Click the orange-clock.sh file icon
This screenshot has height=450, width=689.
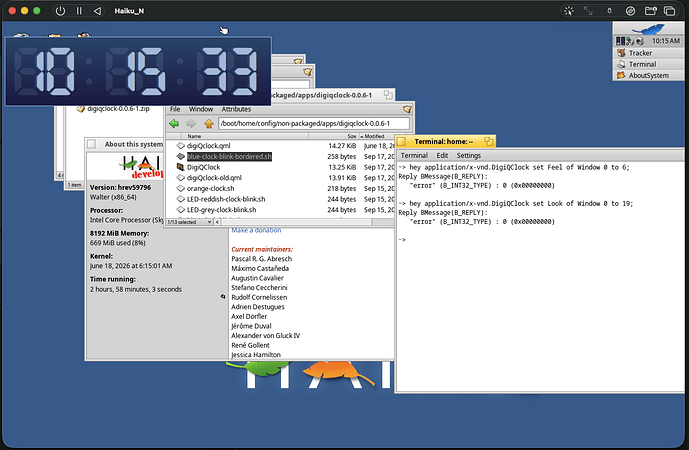[180, 188]
